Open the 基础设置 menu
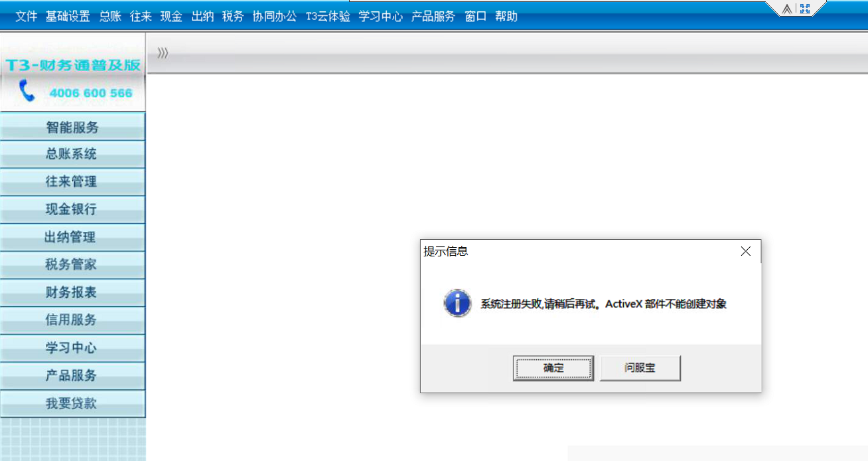The image size is (868, 461). coord(68,17)
